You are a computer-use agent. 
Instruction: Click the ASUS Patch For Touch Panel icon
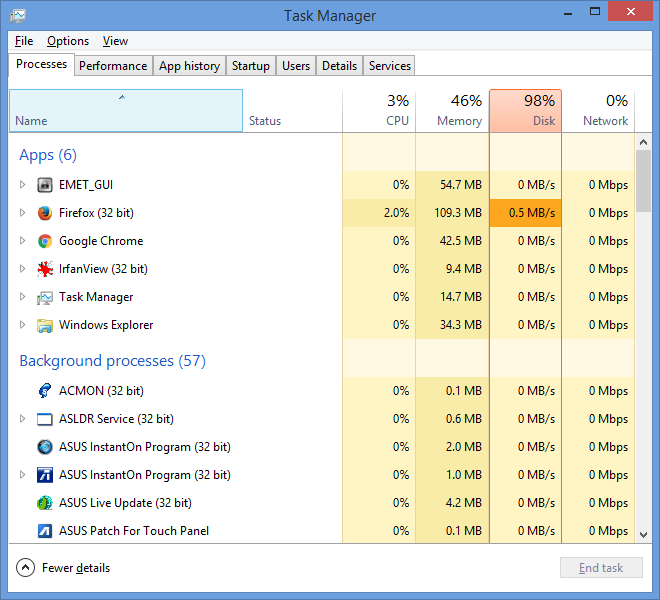point(45,531)
